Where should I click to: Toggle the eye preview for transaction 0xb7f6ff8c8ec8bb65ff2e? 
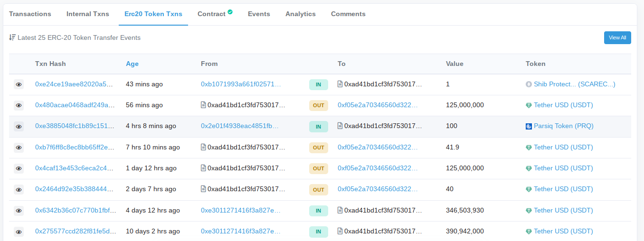pyautogui.click(x=19, y=148)
